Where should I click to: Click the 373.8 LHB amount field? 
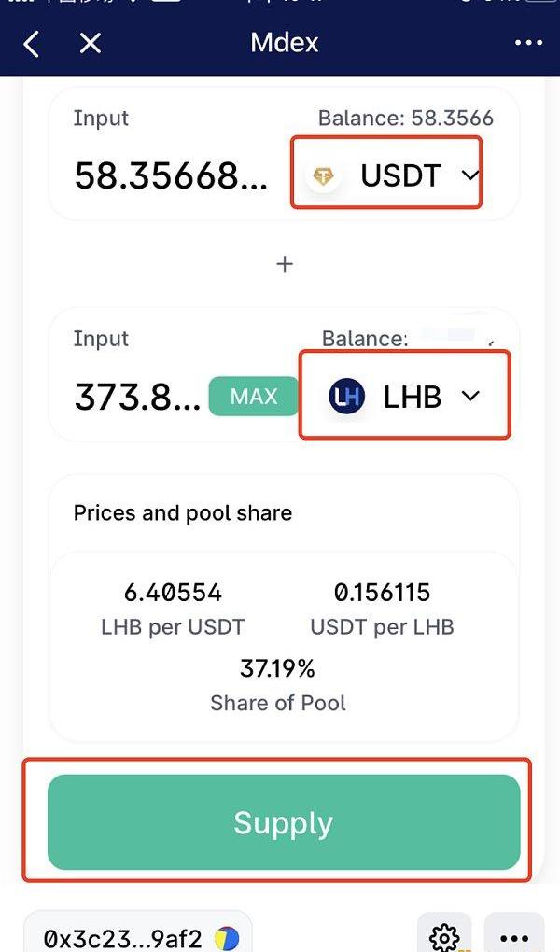(137, 397)
